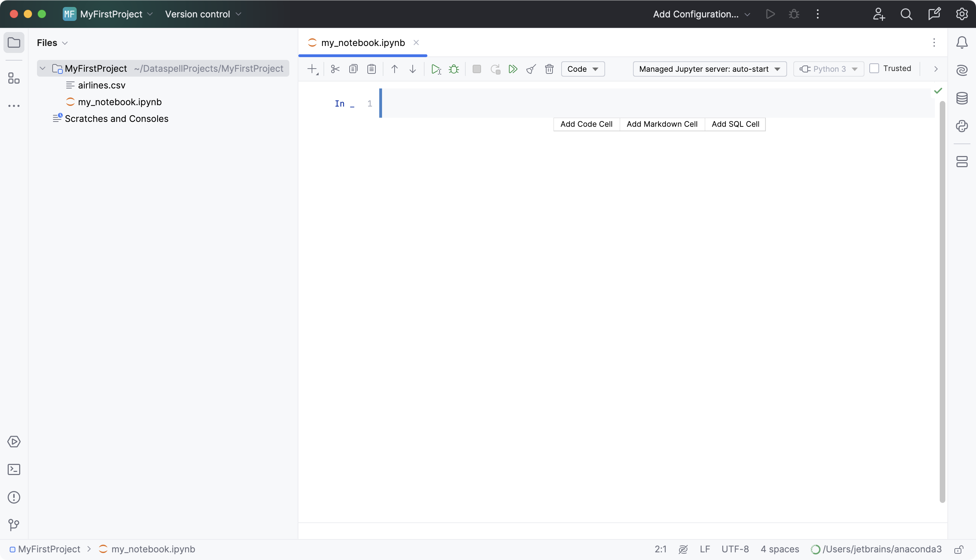Click the Delete Cell trash icon

click(549, 69)
